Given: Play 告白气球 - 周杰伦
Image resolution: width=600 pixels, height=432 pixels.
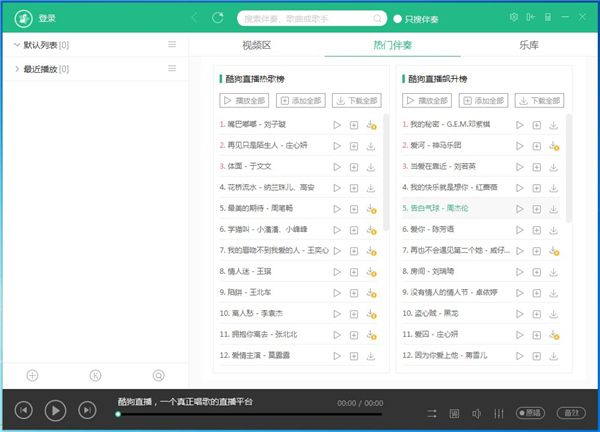Looking at the screenshot, I should (x=519, y=209).
